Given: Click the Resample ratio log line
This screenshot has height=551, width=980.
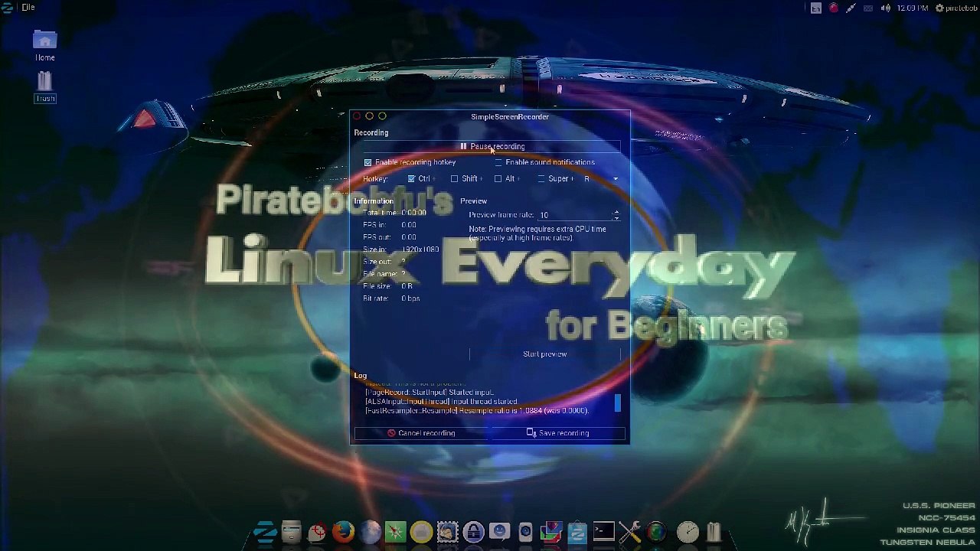Looking at the screenshot, I should (x=477, y=411).
